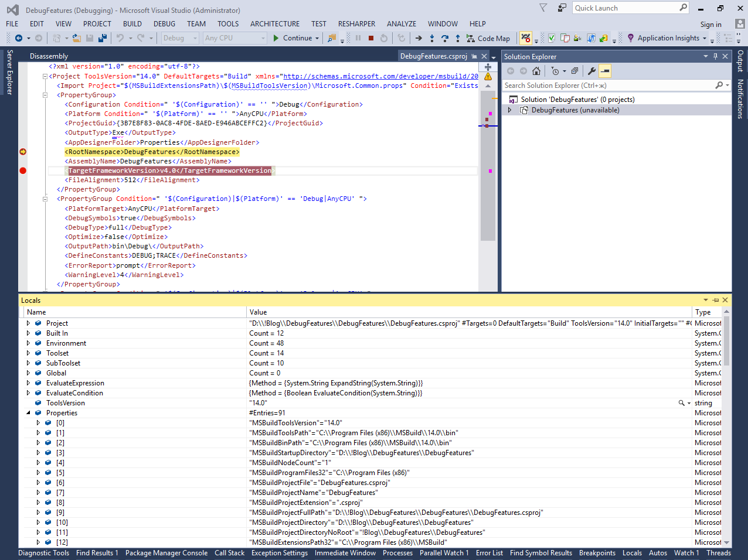
Task: Switch to the Call Stack tab
Action: (229, 553)
